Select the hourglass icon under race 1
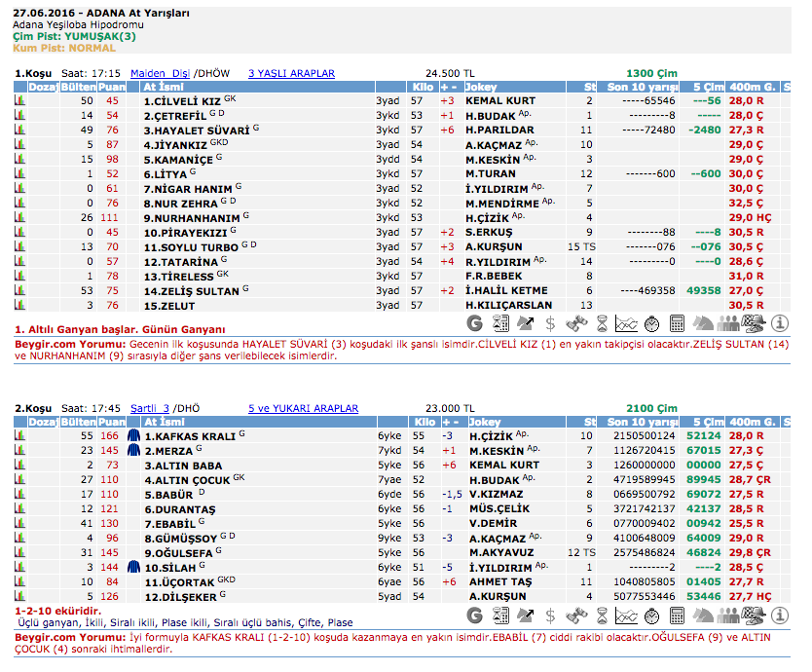 (603, 322)
